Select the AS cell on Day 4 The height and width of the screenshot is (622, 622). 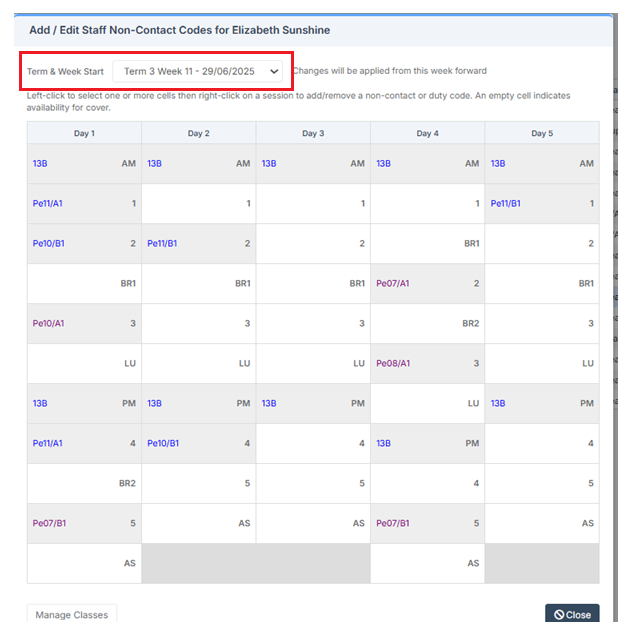pos(428,563)
